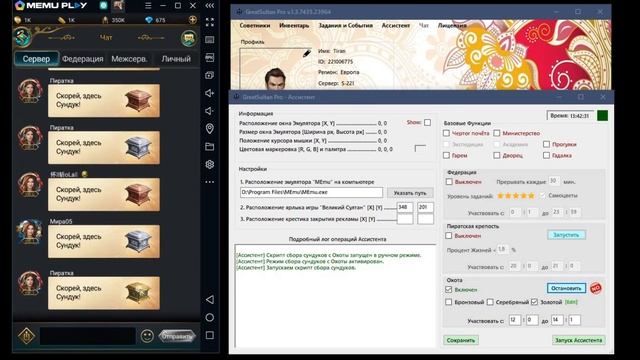Open Ассистент menu
This screenshot has height=360, width=640.
[x=396, y=25]
